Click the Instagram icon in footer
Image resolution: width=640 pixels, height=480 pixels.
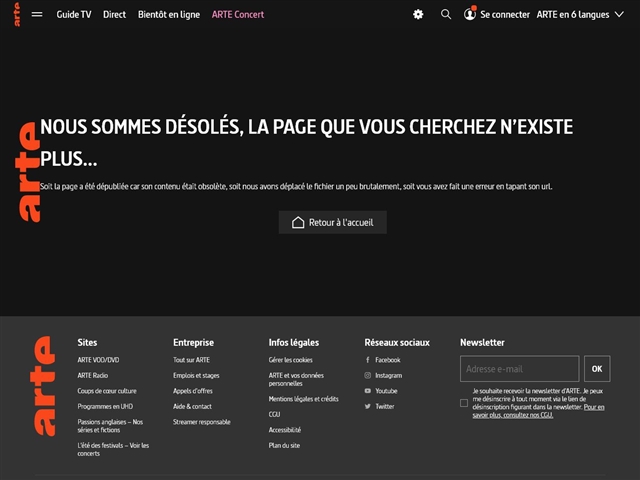point(367,376)
